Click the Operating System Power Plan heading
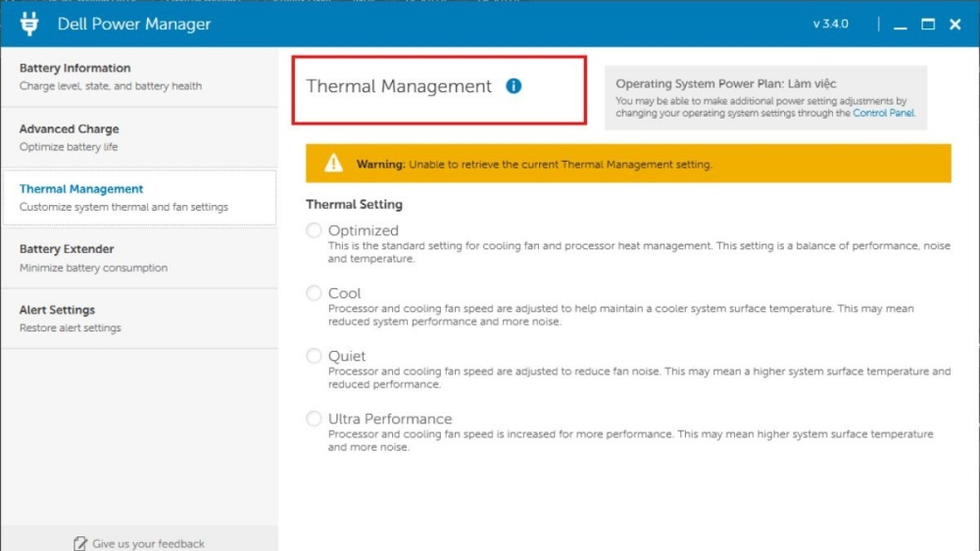This screenshot has height=551, width=980. click(x=725, y=84)
